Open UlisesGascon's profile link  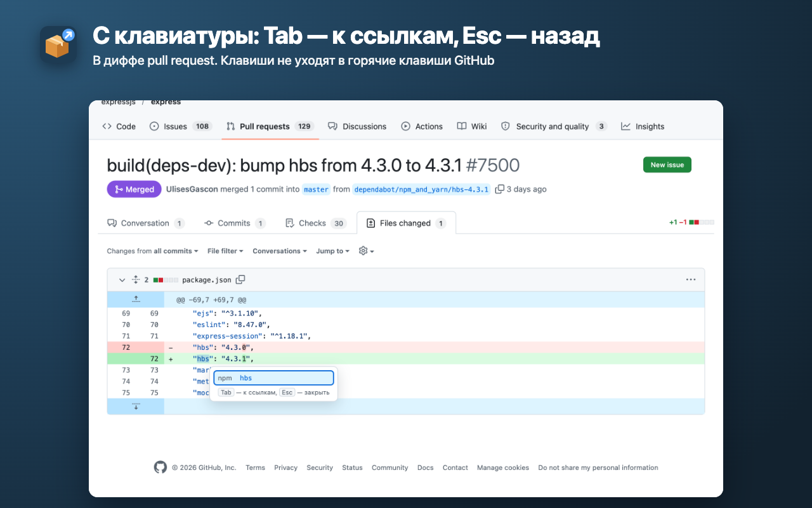pyautogui.click(x=193, y=189)
